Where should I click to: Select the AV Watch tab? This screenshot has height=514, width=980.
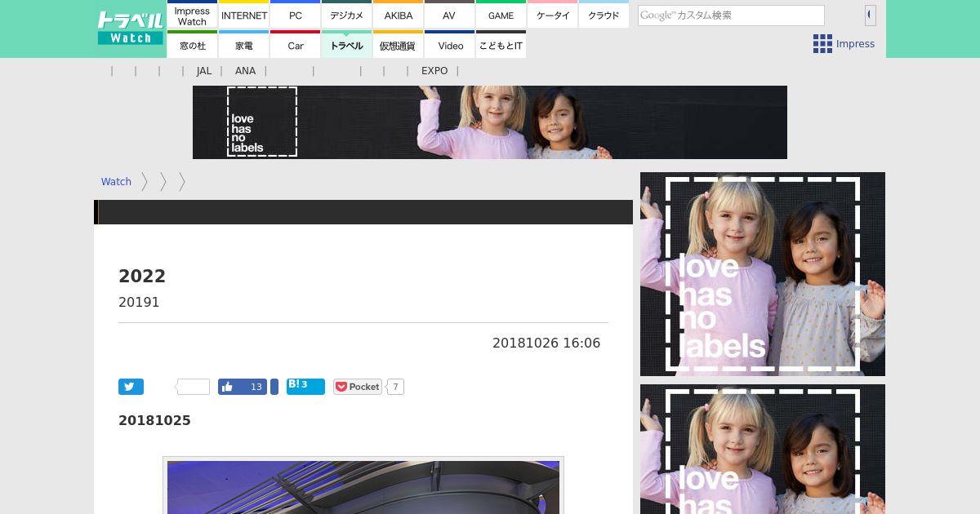point(449,15)
